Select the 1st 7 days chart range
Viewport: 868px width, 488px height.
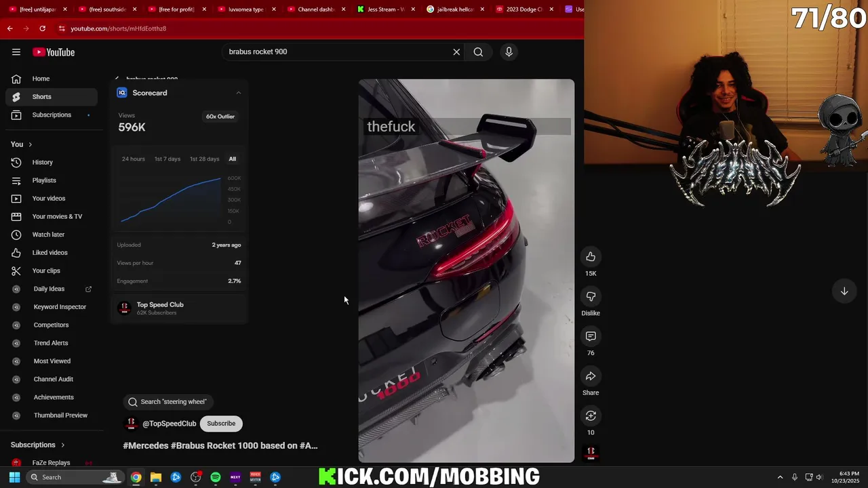click(x=167, y=159)
